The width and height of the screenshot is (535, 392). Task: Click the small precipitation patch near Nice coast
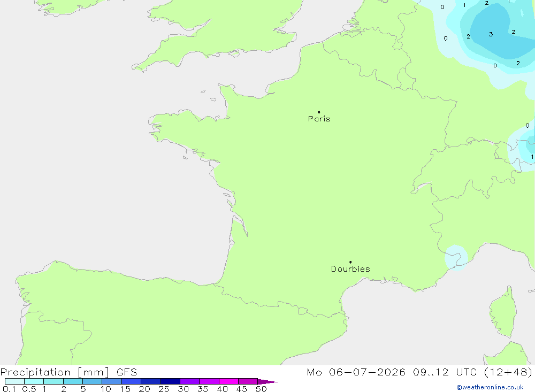click(x=456, y=258)
